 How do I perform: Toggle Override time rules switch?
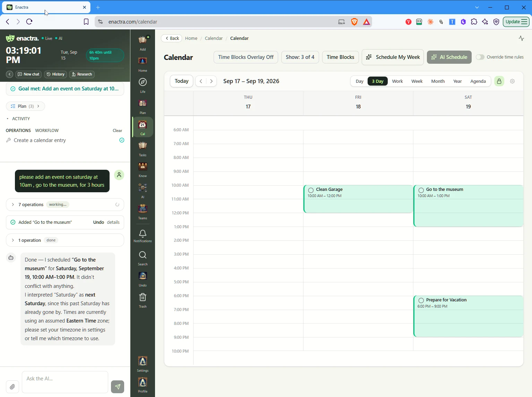pyautogui.click(x=480, y=57)
